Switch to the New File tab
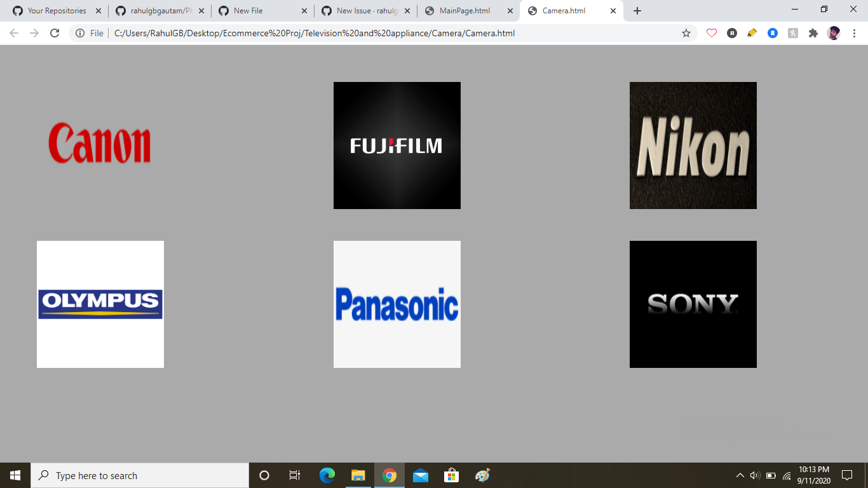 click(x=262, y=11)
